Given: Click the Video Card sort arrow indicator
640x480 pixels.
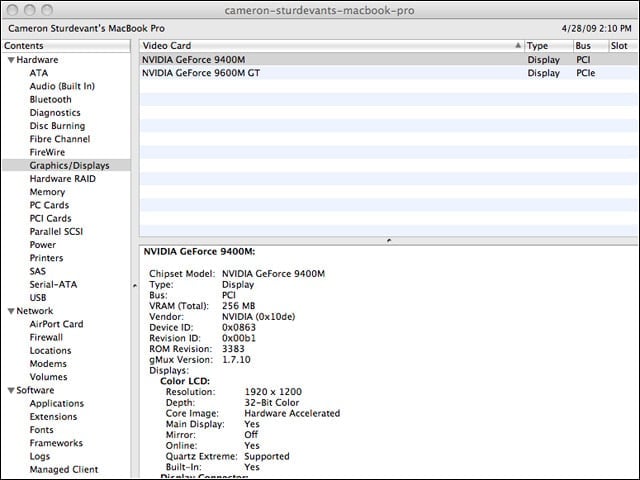Looking at the screenshot, I should point(518,45).
